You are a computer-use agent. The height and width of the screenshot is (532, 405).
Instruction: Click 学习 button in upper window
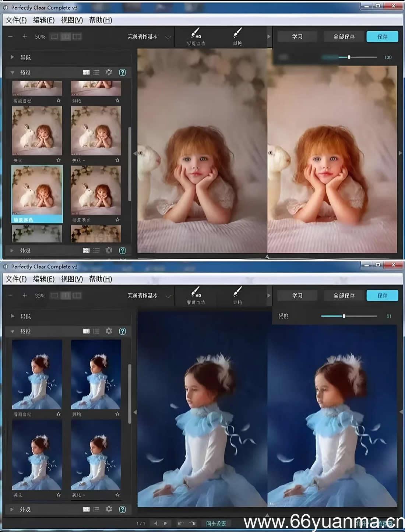click(297, 36)
